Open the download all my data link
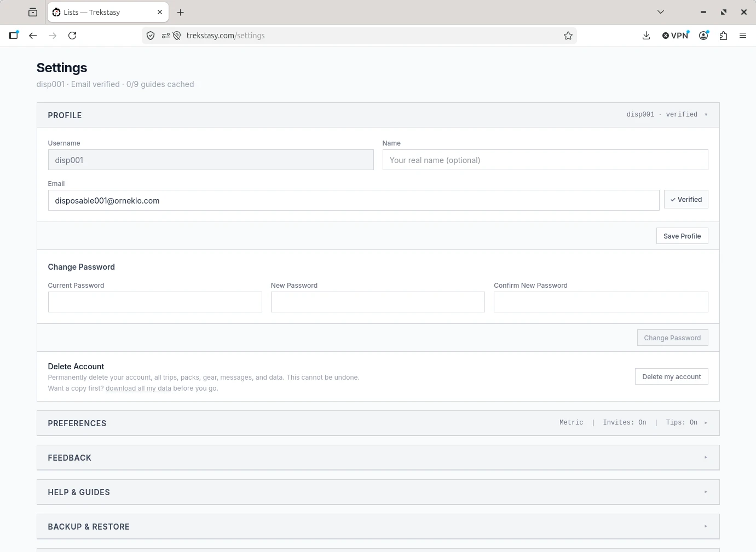756x552 pixels. [138, 388]
